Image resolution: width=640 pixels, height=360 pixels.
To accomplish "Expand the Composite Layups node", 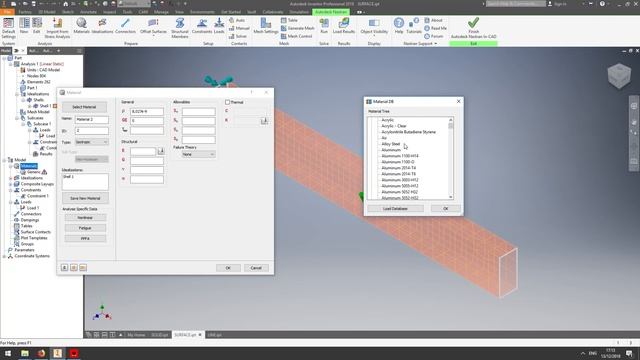I will pos(11,184).
